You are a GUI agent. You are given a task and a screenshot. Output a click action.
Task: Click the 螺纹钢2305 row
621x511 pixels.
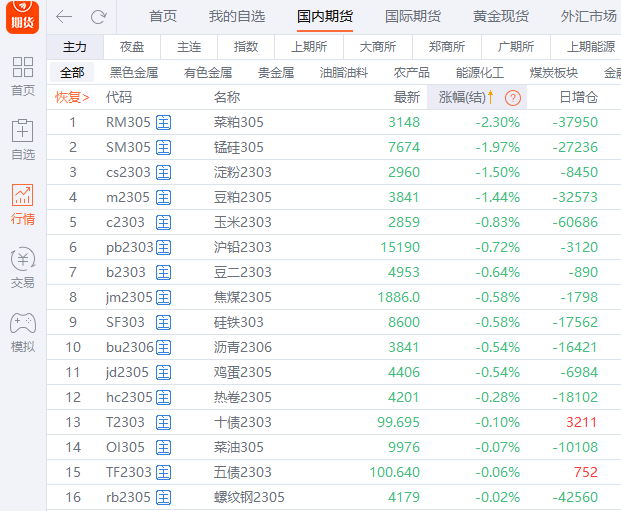point(248,497)
